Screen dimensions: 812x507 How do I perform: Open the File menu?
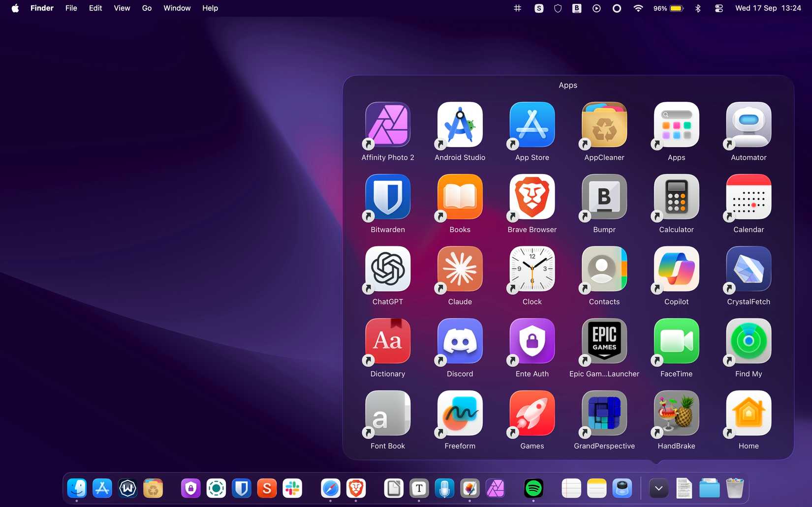71,8
